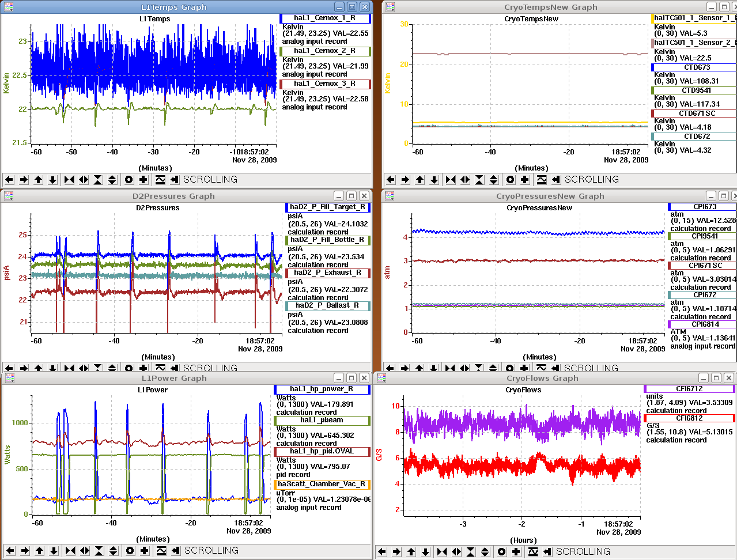Select CTD673 curve legend in CryoTempsNew
737x560 pixels.
(x=694, y=67)
